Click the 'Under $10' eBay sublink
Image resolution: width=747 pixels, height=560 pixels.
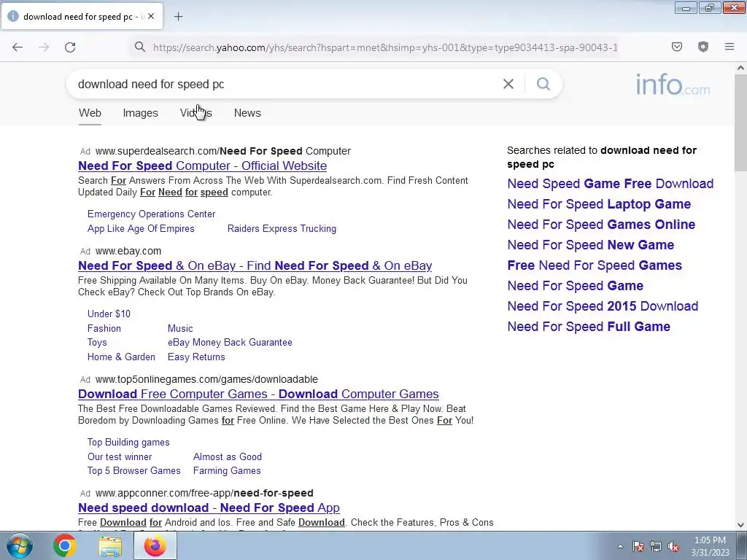coord(109,314)
